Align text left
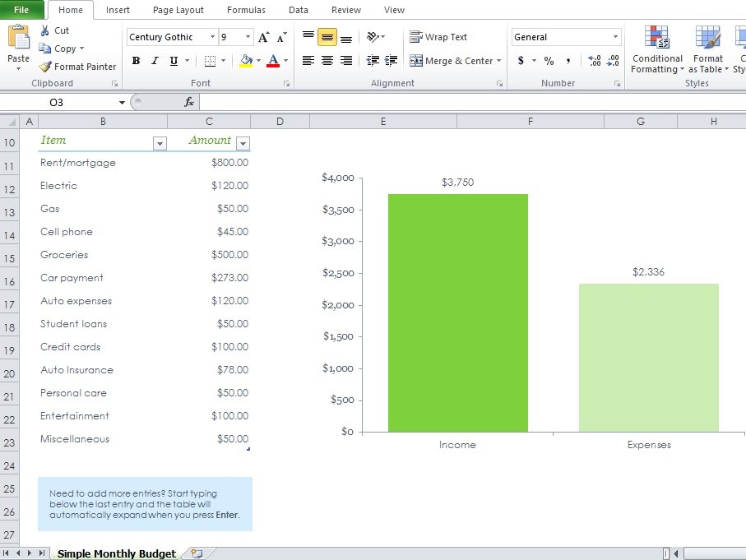 308,60
